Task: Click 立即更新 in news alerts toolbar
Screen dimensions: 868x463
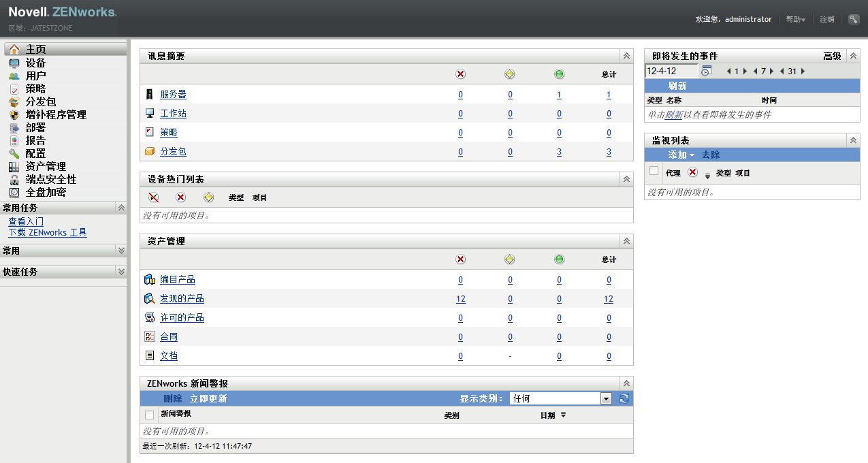Action: pos(208,399)
